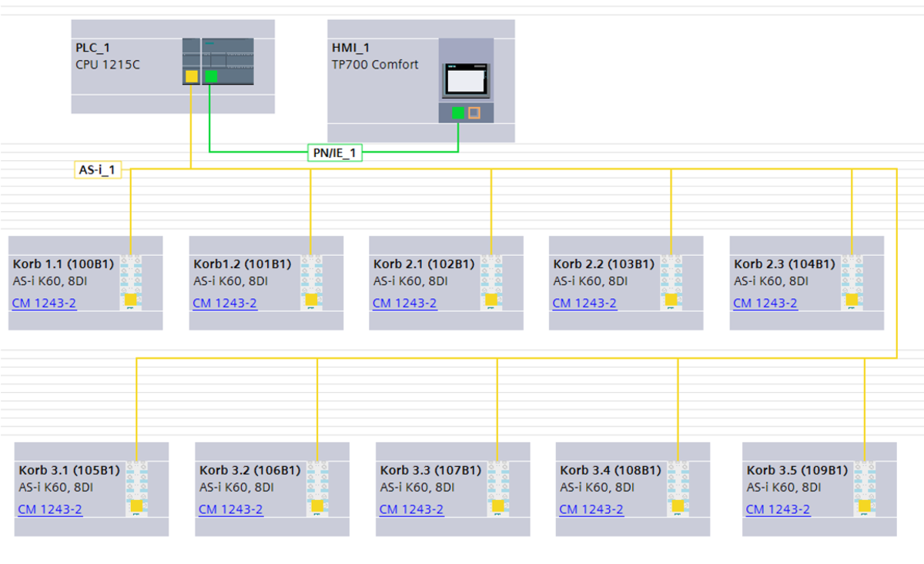Viewport: 924px width, 564px height.
Task: Click yellow AS-i port on Korb 2.1 module
Action: click(x=491, y=299)
